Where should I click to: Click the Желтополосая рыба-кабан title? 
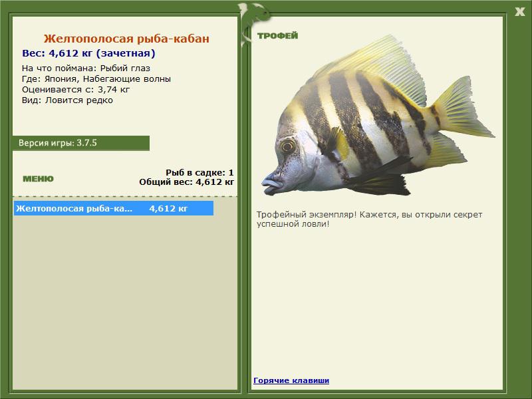click(x=126, y=39)
